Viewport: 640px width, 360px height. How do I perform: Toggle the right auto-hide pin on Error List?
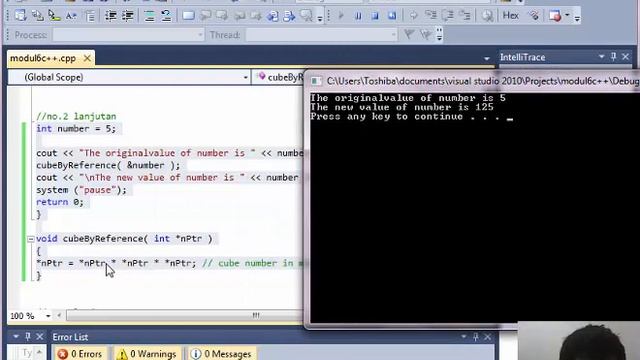(x=476, y=337)
